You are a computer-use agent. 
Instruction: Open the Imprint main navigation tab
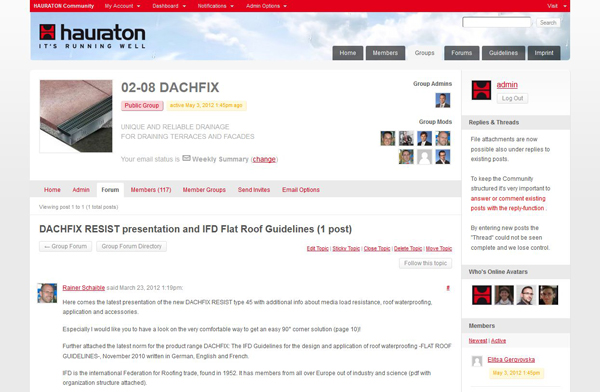544,53
